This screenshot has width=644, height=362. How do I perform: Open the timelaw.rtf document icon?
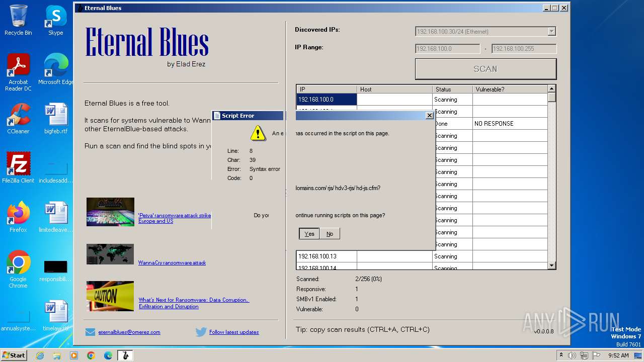click(x=55, y=316)
